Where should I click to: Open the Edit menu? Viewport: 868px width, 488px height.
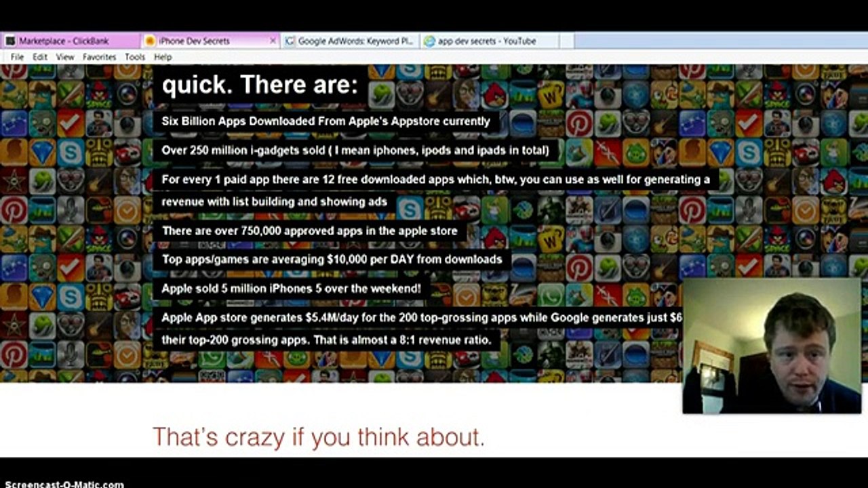pyautogui.click(x=40, y=57)
